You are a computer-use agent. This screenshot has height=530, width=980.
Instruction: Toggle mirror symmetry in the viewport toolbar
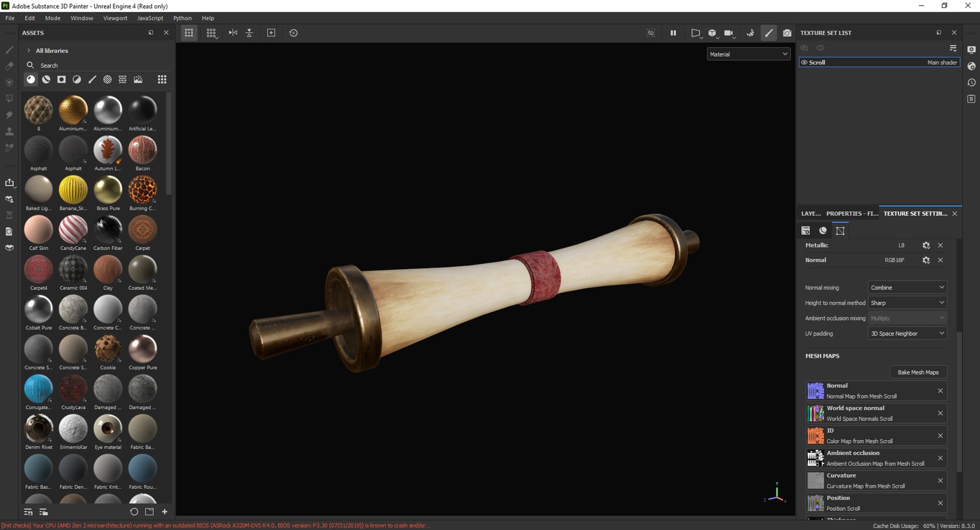[x=233, y=33]
